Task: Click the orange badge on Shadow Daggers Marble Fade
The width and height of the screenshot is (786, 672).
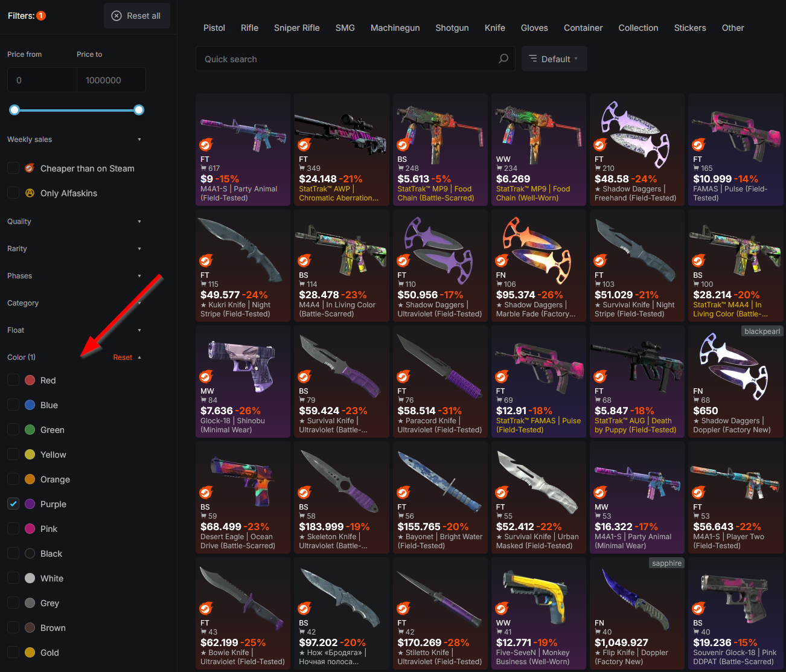Action: 502,261
